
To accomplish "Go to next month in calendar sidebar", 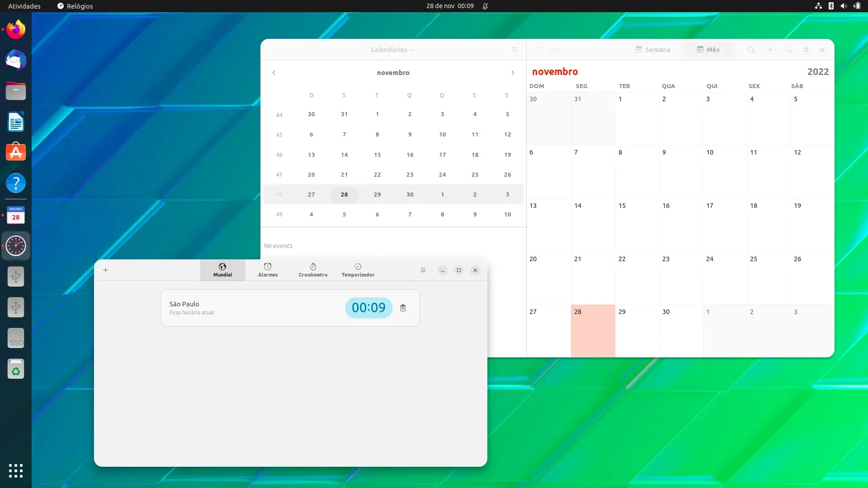I will pos(513,73).
